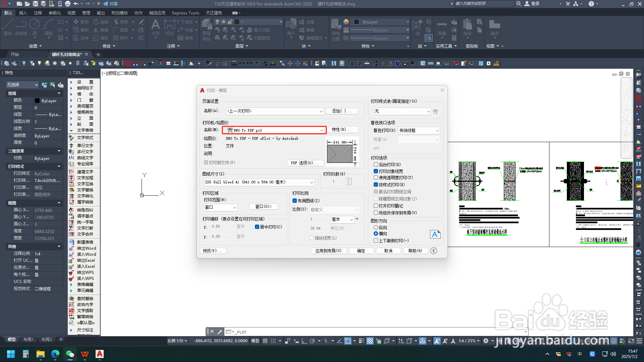The height and width of the screenshot is (362, 644).
Task: Click the Copy (复制) tool
Action: click(81, 30)
